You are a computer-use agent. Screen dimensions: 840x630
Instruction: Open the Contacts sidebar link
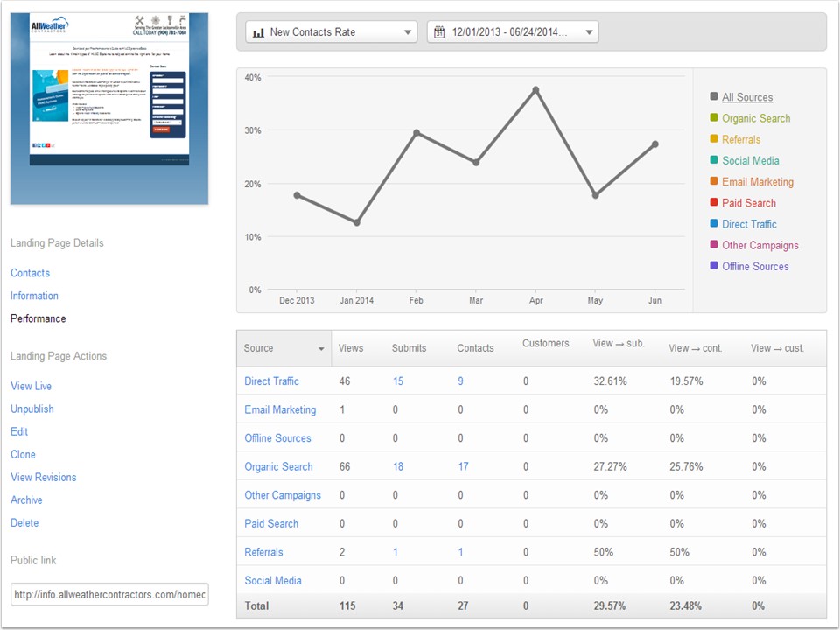click(30, 273)
